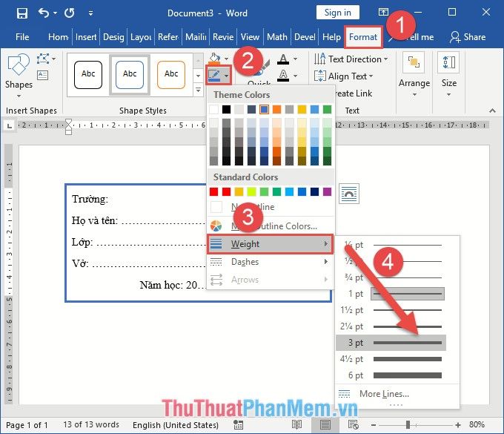This screenshot has width=504, height=434.
Task: Pick the white theme color swatch
Action: click(x=213, y=109)
